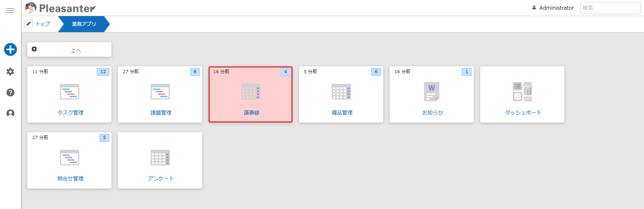Click the 27 分前 timestamp on 課題管理
The width and height of the screenshot is (644, 209).
pyautogui.click(x=130, y=72)
